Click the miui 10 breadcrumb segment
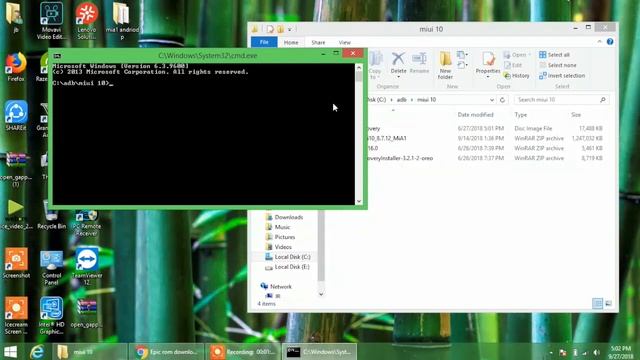 tap(427, 100)
